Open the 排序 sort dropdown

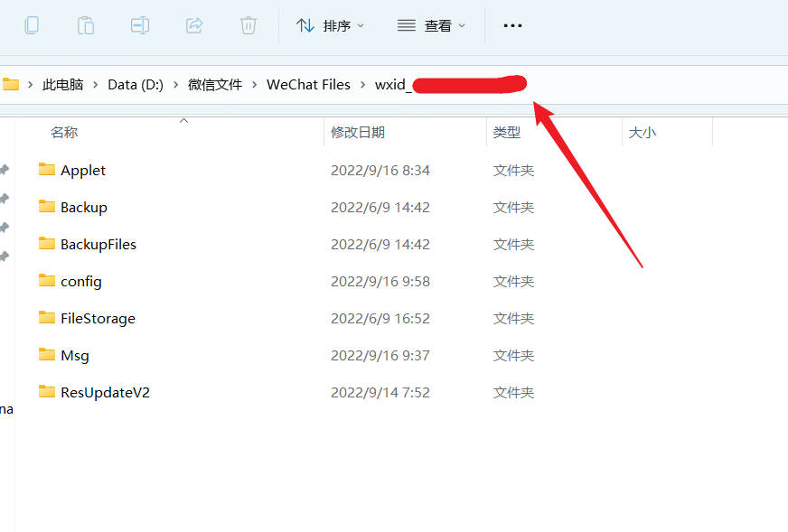coord(331,25)
